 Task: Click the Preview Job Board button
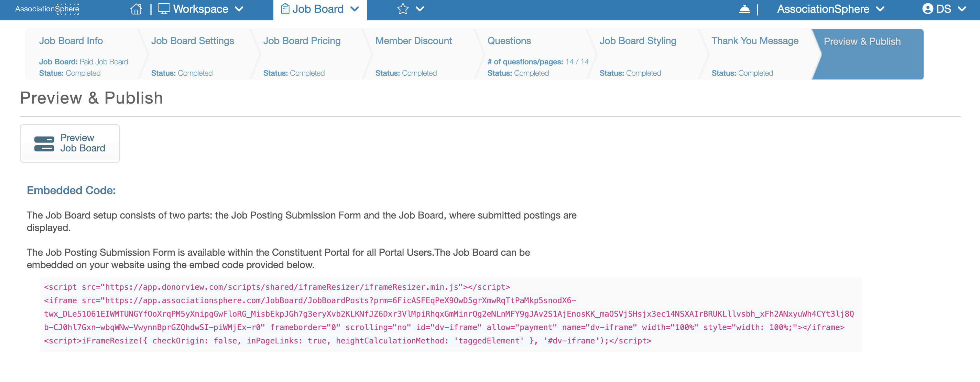[70, 144]
